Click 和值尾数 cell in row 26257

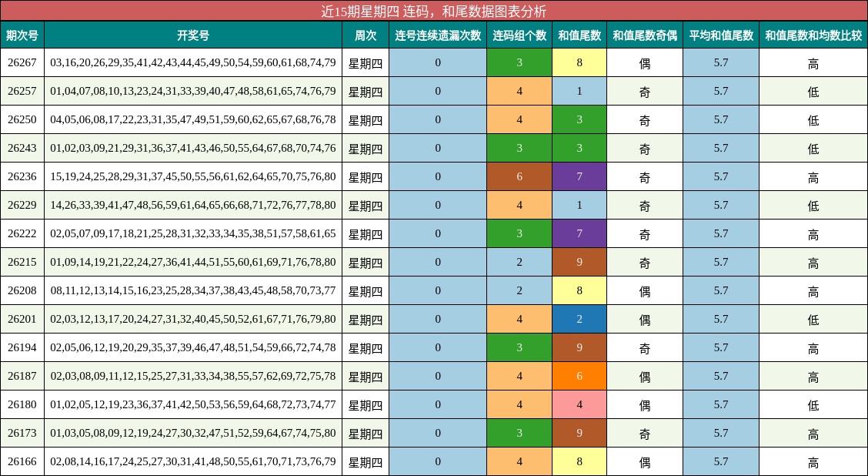click(x=579, y=91)
